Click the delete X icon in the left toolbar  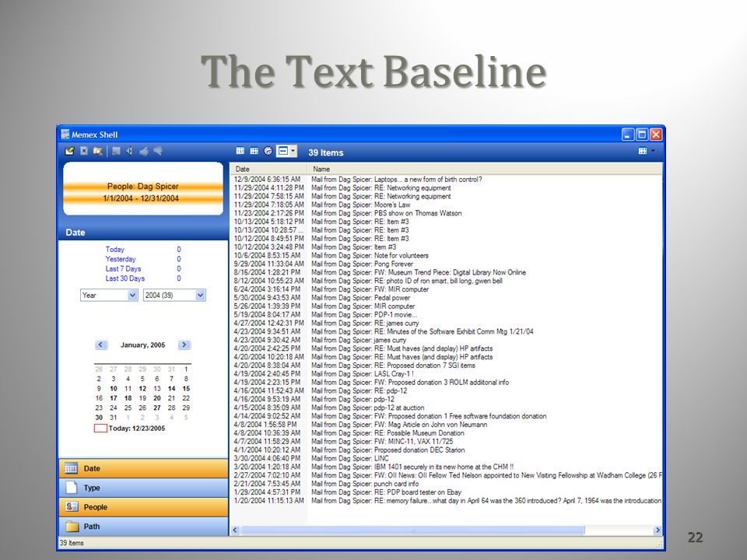[84, 152]
